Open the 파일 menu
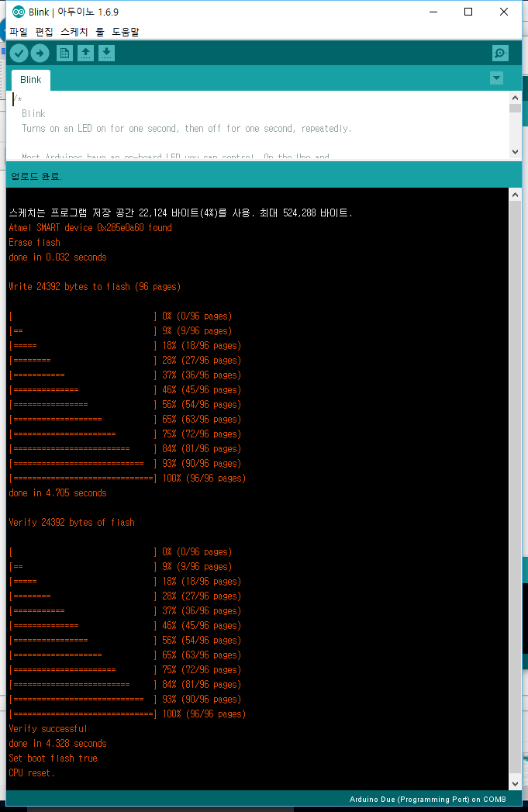This screenshot has height=812, width=528. 18,32
